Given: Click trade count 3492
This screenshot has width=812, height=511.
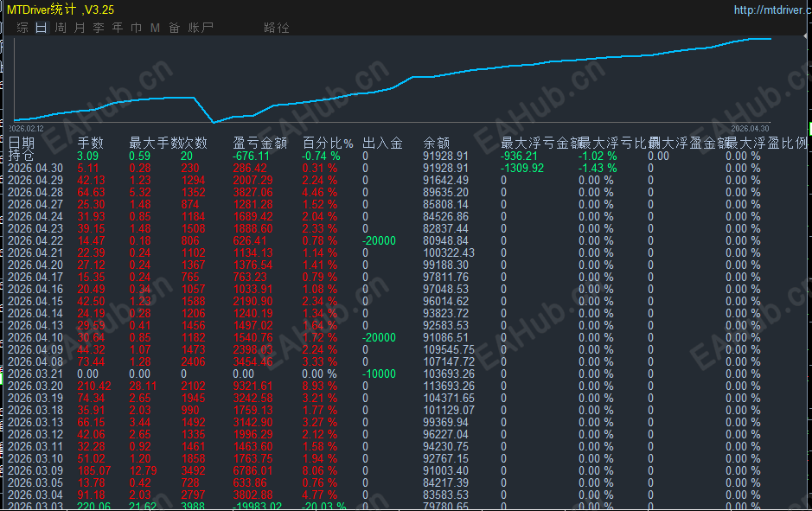Looking at the screenshot, I should 193,470.
